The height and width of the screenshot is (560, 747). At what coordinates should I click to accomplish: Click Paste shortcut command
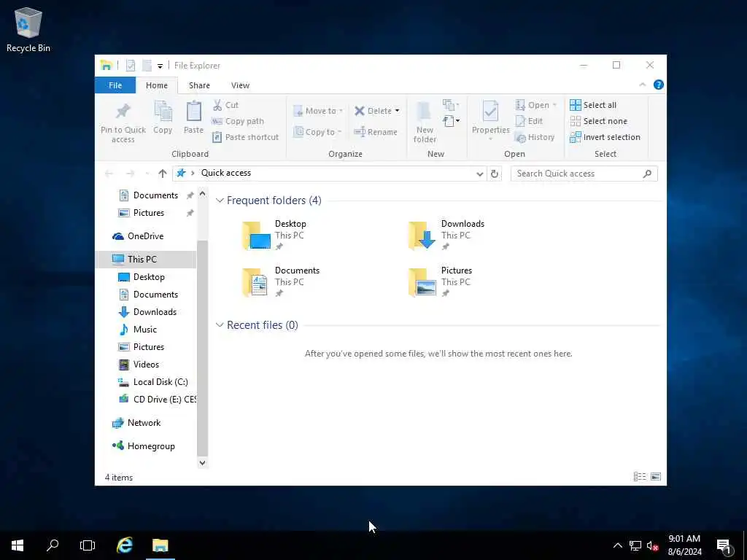click(245, 137)
